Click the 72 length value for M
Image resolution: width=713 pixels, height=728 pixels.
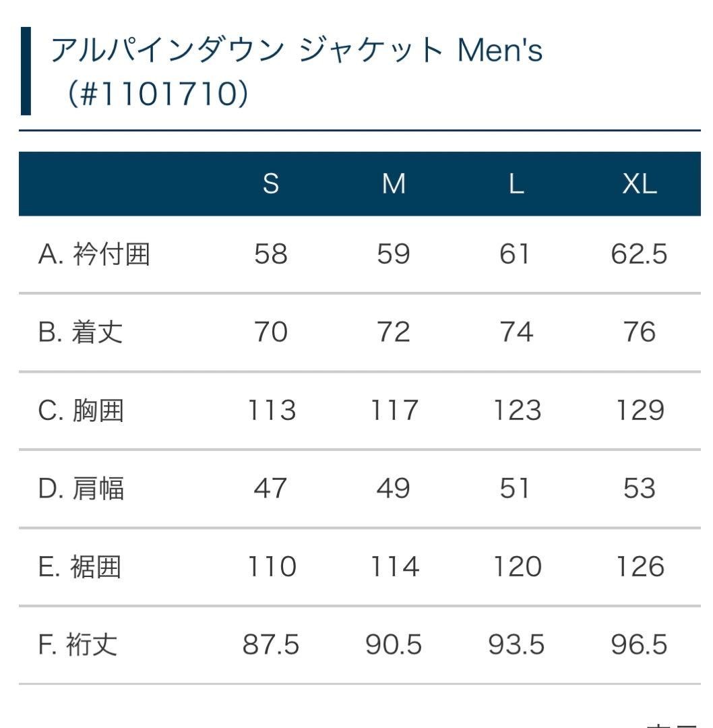[x=394, y=332]
